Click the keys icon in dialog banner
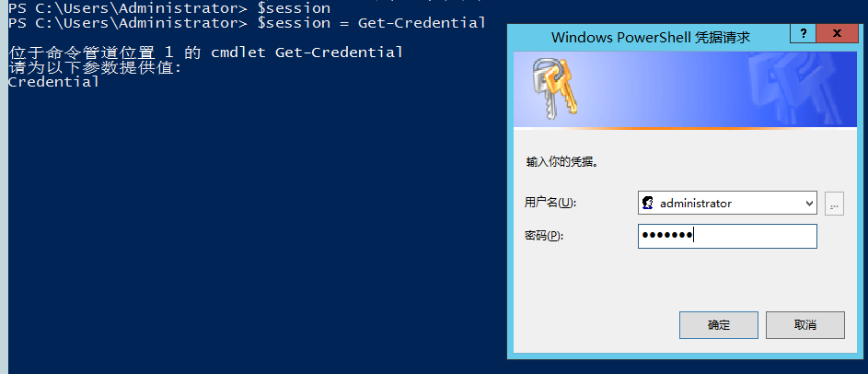The image size is (868, 374). [553, 88]
